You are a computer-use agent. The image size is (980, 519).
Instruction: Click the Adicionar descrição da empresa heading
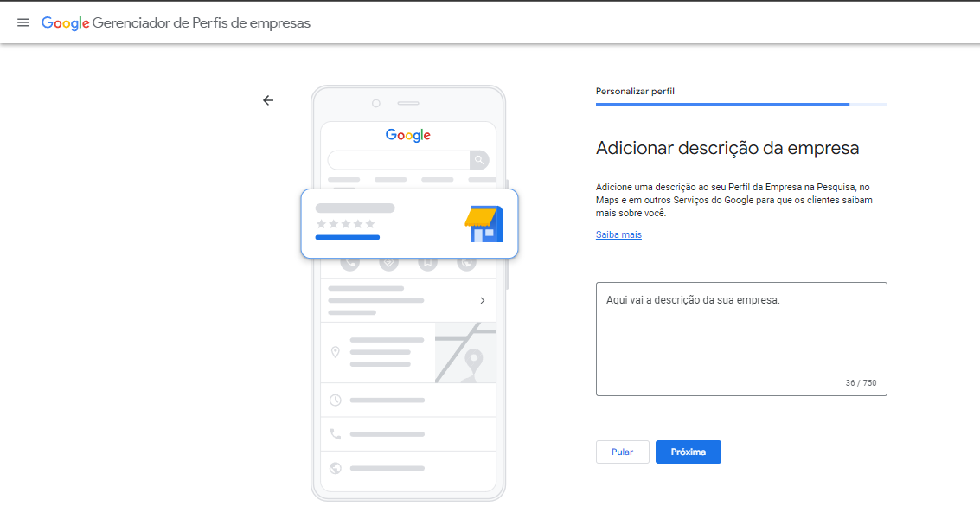[727, 148]
